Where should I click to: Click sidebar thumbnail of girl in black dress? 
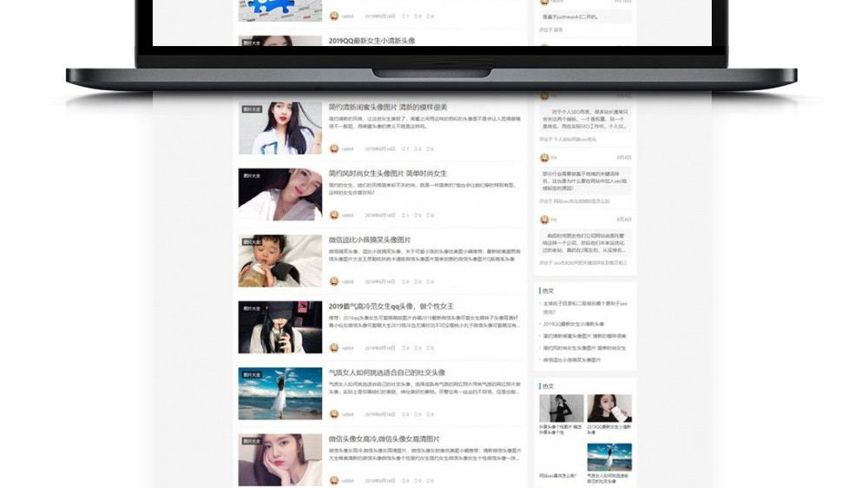562,408
